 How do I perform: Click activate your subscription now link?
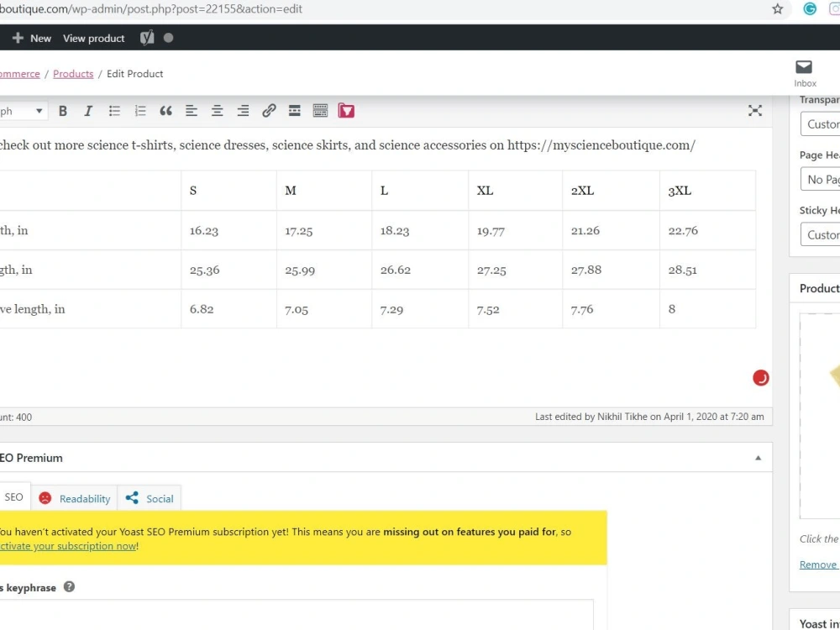(x=67, y=546)
